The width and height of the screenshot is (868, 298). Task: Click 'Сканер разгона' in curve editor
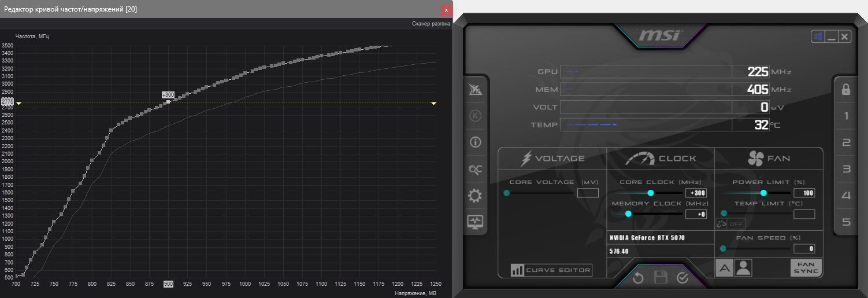coord(431,24)
